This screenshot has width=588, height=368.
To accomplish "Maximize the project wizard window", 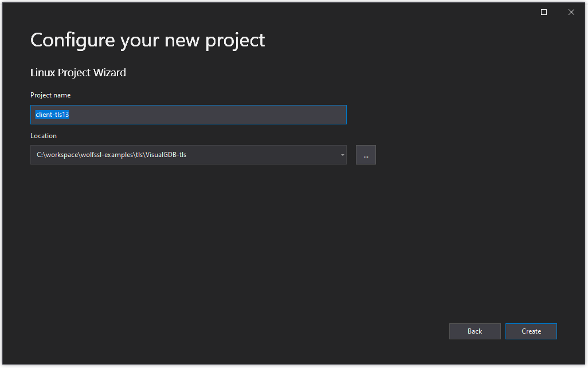I will (544, 13).
